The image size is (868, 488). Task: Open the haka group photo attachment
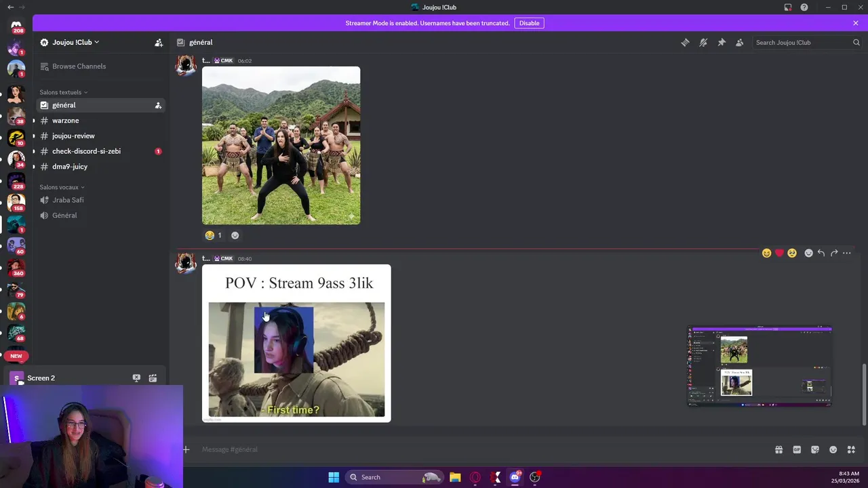coord(281,145)
